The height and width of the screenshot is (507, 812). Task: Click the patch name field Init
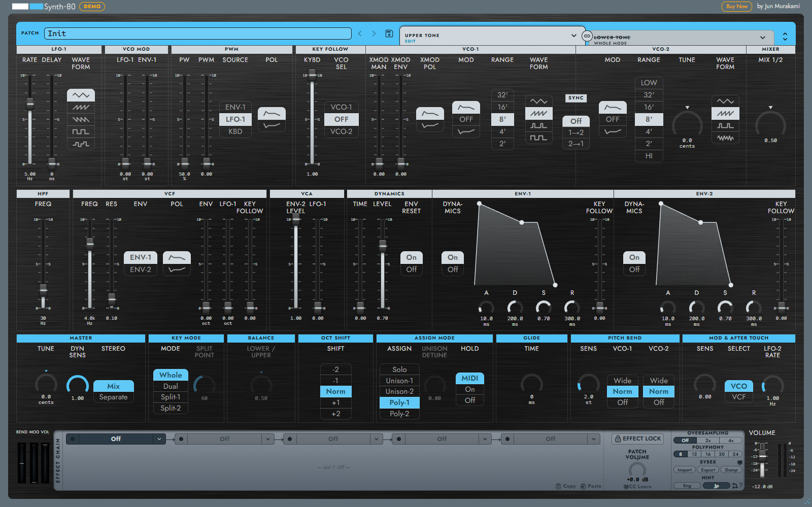point(198,33)
